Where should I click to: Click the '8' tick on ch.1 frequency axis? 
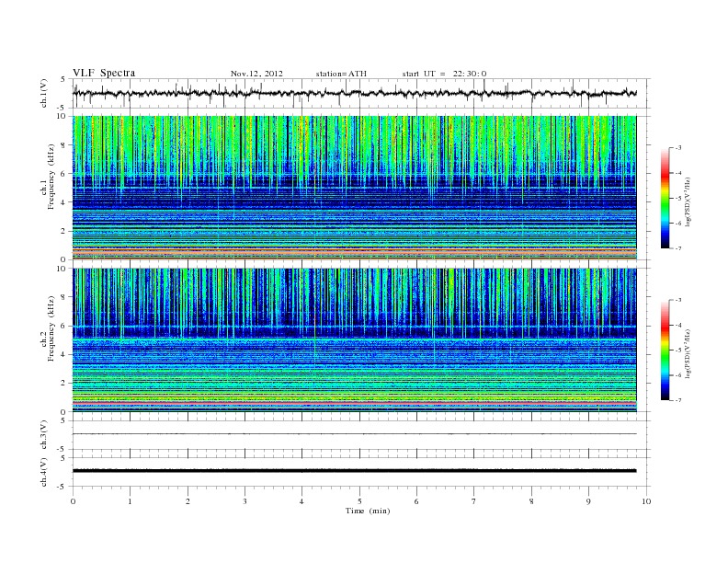[63, 145]
